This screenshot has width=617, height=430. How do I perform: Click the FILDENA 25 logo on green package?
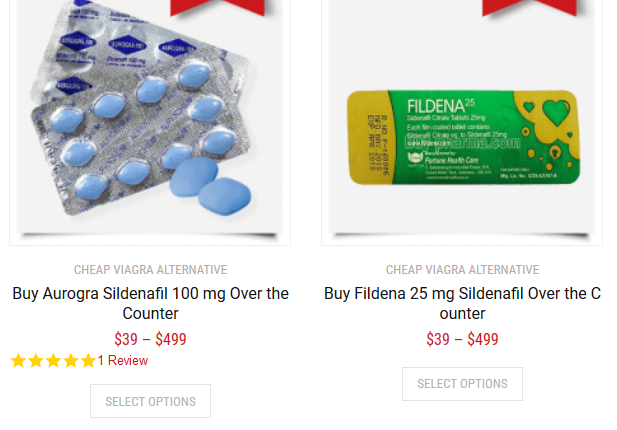[x=441, y=107]
